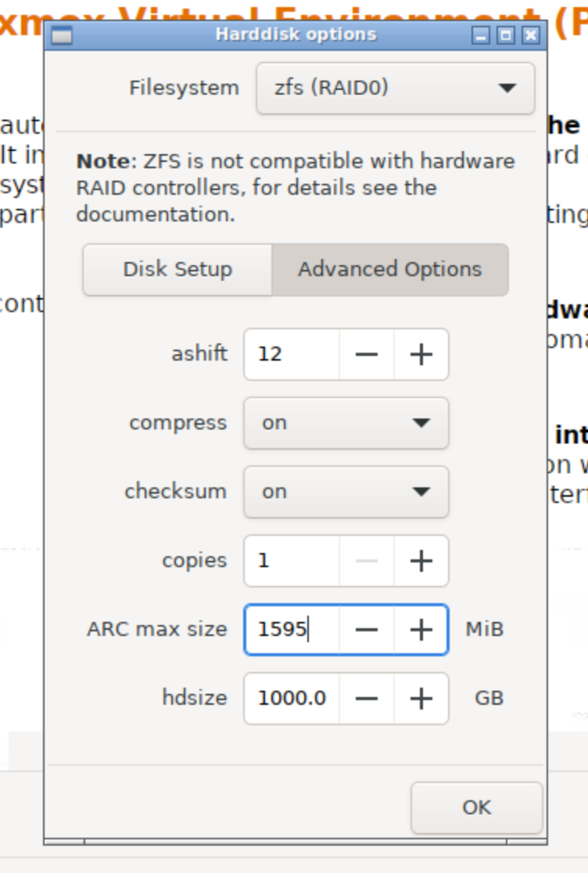Expand the checksum dropdown
588x873 pixels.
pyautogui.click(x=346, y=492)
